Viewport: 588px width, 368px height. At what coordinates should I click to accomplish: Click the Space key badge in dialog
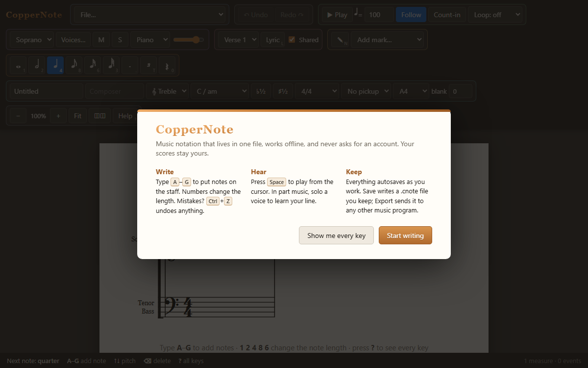[276, 182]
